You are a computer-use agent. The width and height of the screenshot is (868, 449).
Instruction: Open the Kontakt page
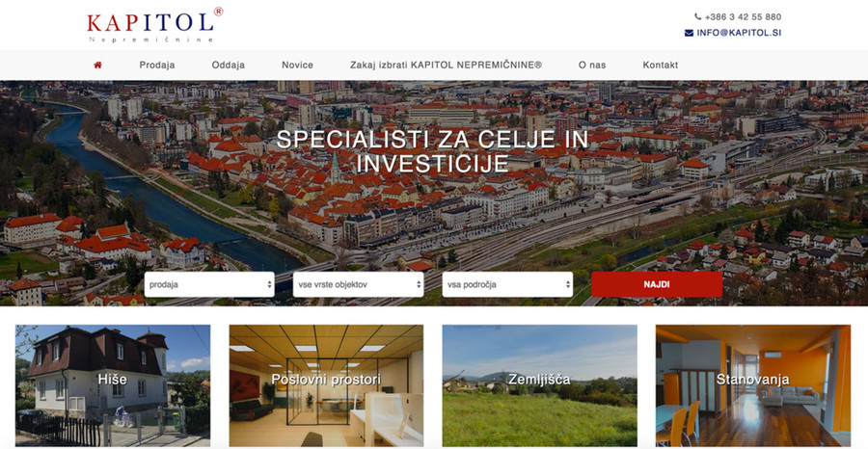pyautogui.click(x=661, y=65)
